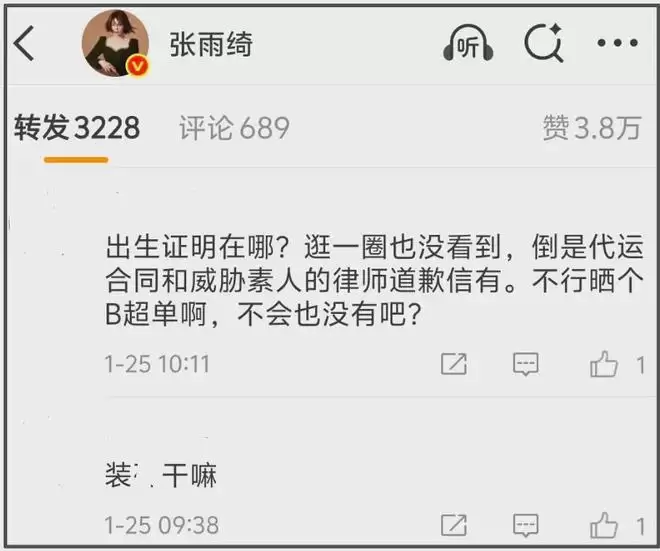The width and height of the screenshot is (660, 551).
Task: Open the comment ending with 干嘛
Action: (161, 475)
